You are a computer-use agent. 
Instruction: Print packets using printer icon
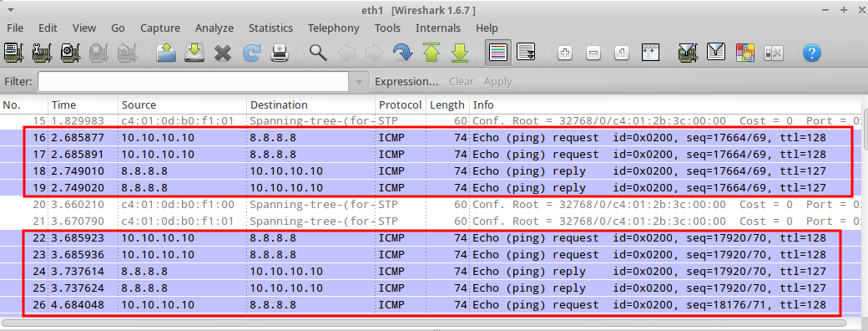[x=280, y=53]
